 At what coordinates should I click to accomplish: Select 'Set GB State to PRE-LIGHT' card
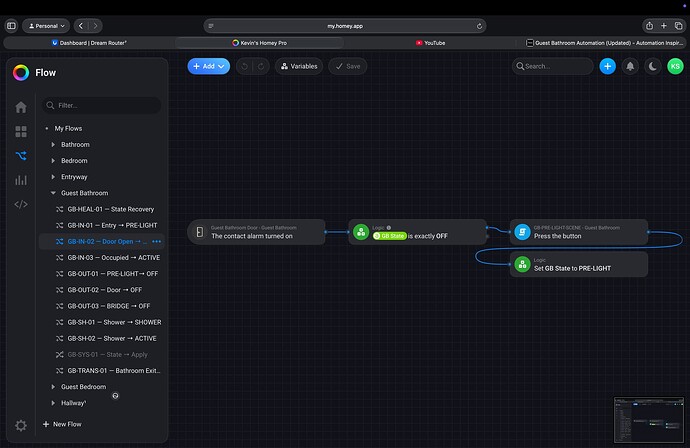tap(579, 264)
